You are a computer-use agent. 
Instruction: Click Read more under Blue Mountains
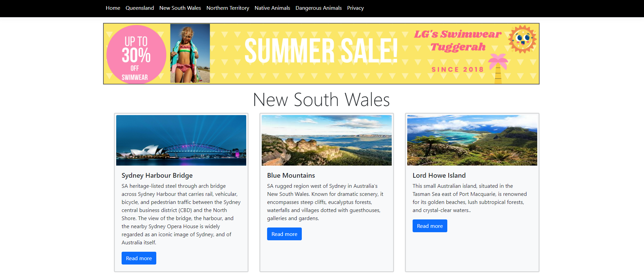pyautogui.click(x=284, y=234)
